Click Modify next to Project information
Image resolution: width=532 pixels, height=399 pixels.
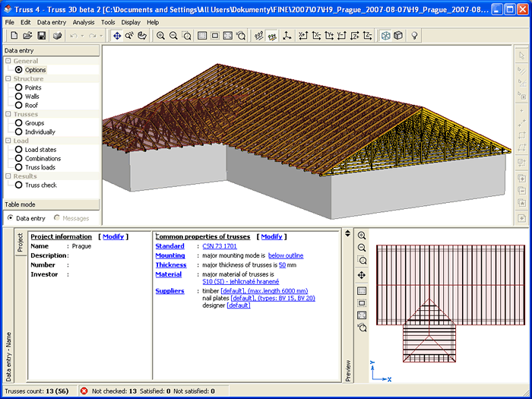pyautogui.click(x=112, y=237)
